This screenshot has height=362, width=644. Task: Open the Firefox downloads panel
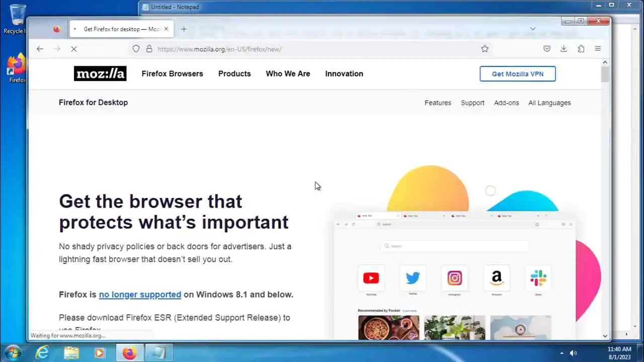coord(563,49)
